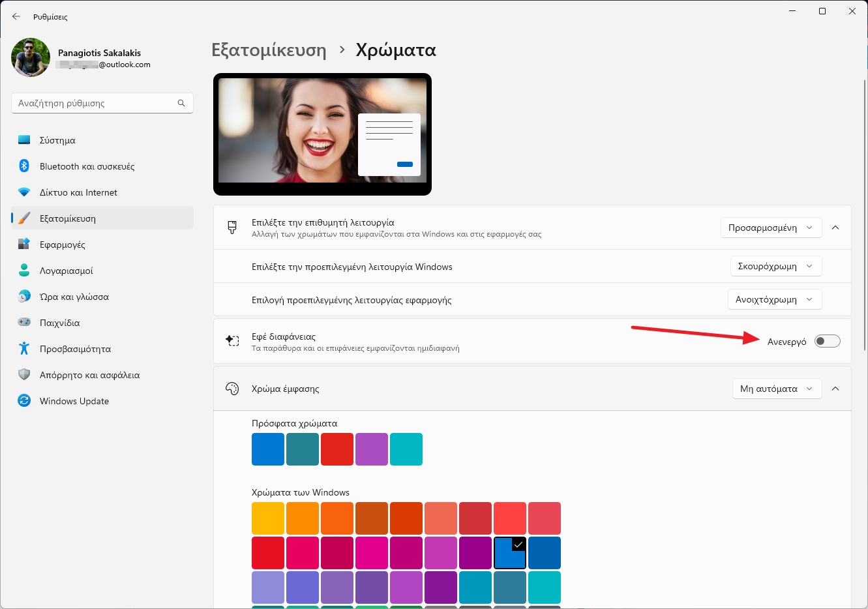Click the Λογαριασμοί person icon

point(24,271)
